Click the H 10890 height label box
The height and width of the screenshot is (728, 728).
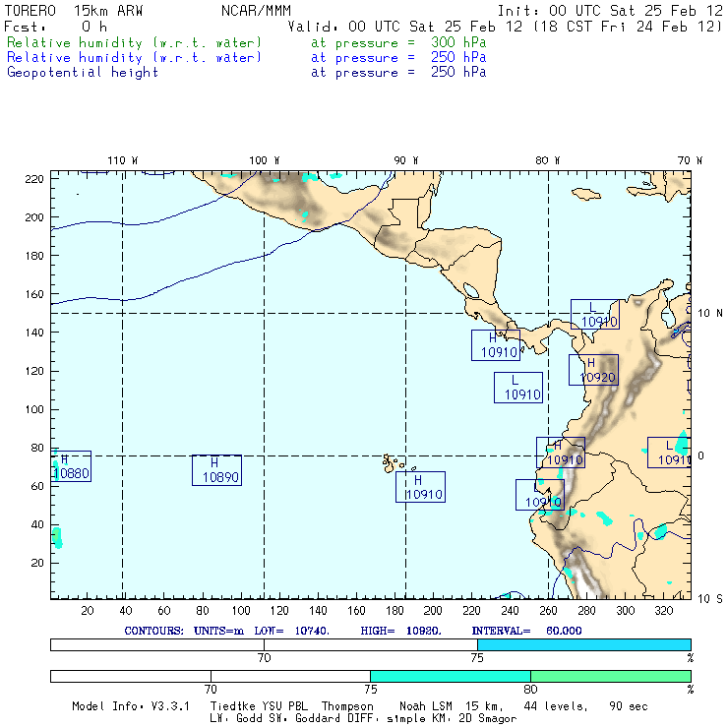216,470
